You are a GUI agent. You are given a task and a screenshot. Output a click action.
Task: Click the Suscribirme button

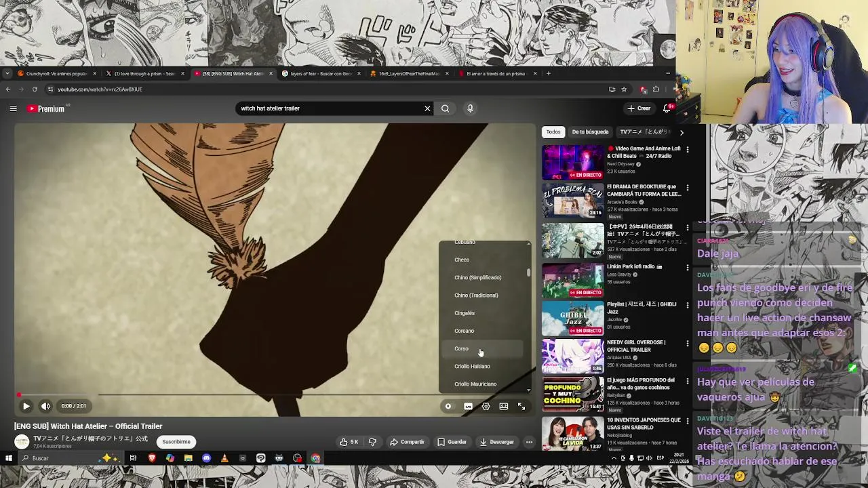pos(176,442)
